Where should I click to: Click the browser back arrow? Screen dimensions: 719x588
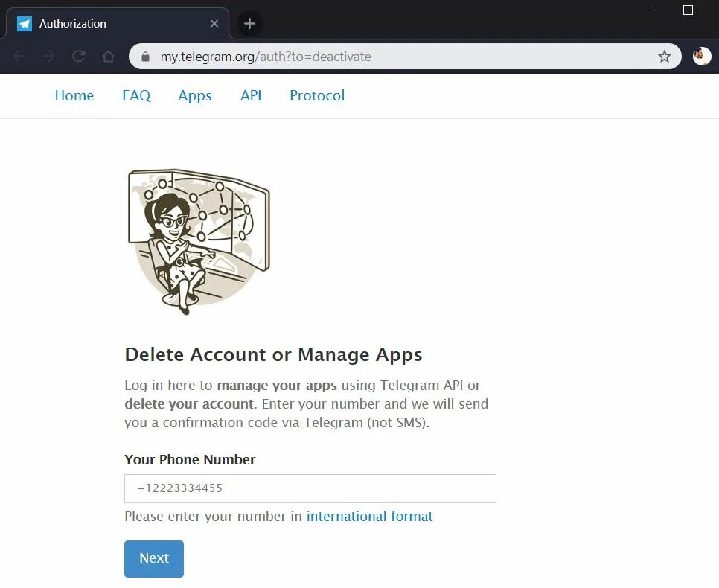coord(19,56)
